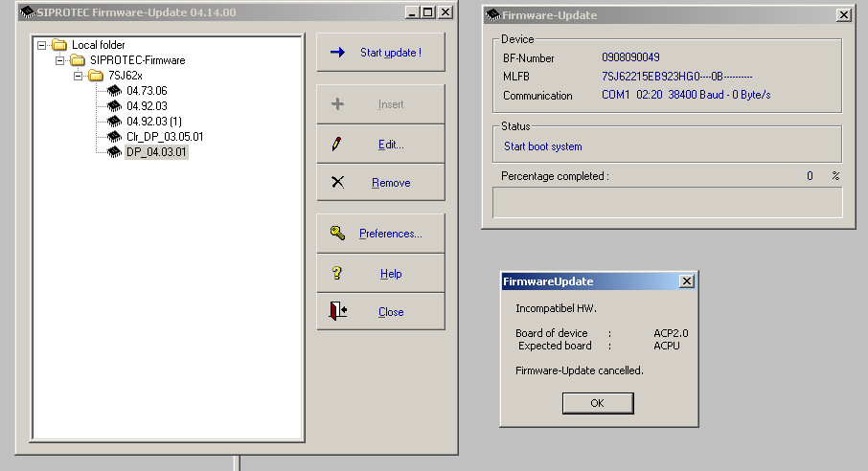868x471 pixels.
Task: Click chip icon next to 04.73.06
Action: click(114, 90)
